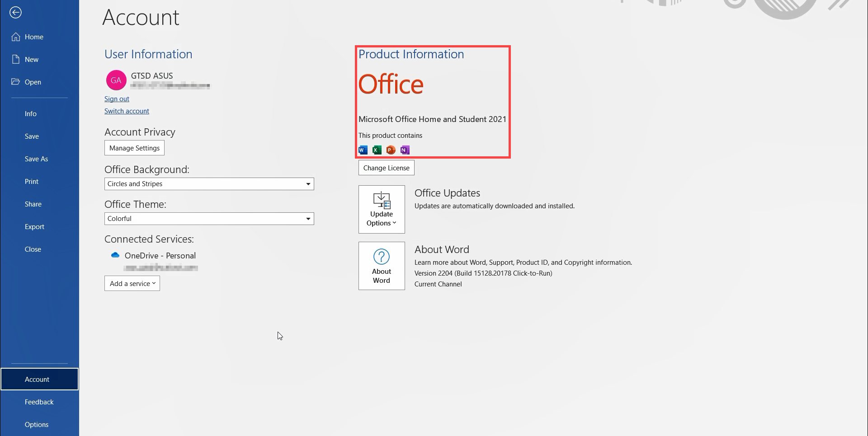Click the back arrow icon
The image size is (868, 436).
[16, 13]
